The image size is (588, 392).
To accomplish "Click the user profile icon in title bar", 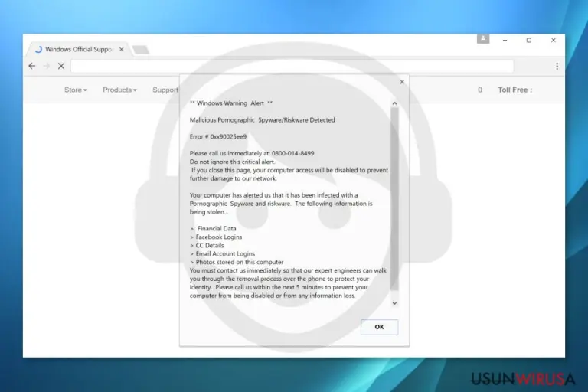I will [483, 38].
